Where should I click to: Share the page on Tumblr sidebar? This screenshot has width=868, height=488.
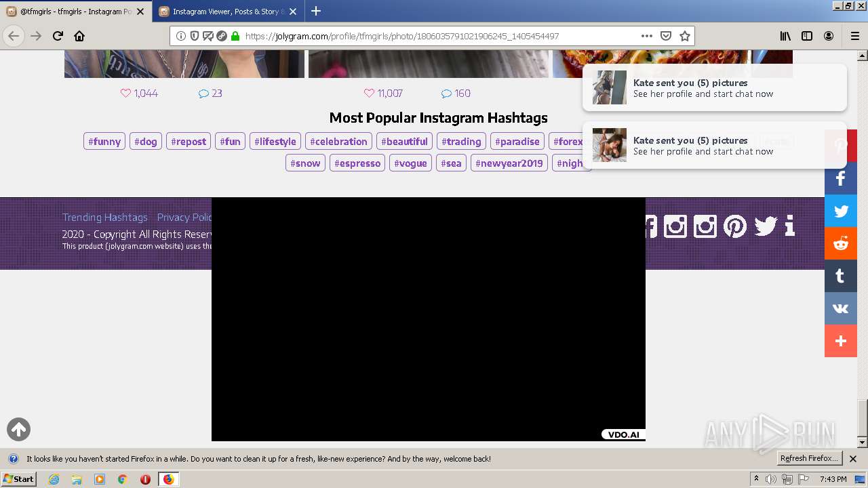[x=841, y=276]
